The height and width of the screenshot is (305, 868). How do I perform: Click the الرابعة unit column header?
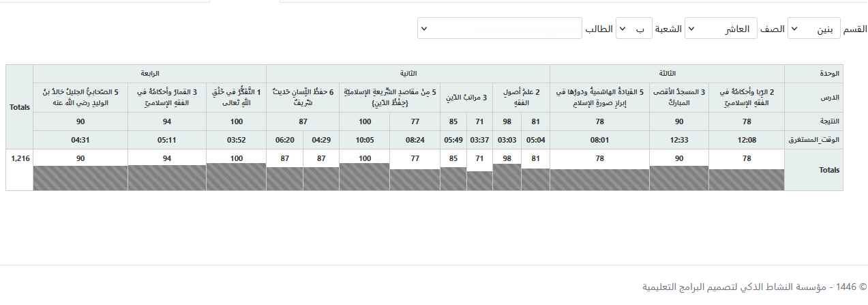149,73
